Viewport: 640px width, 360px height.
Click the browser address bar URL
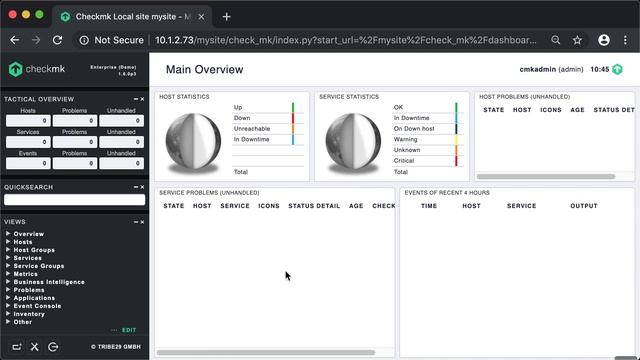[345, 40]
